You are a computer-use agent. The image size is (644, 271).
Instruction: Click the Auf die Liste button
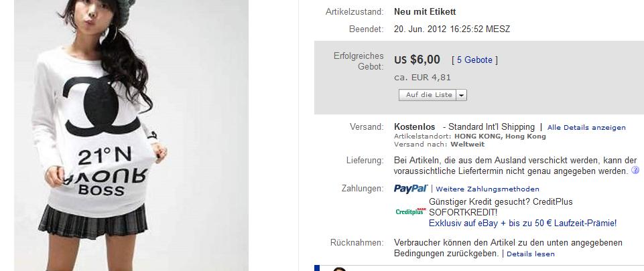pyautogui.click(x=428, y=95)
